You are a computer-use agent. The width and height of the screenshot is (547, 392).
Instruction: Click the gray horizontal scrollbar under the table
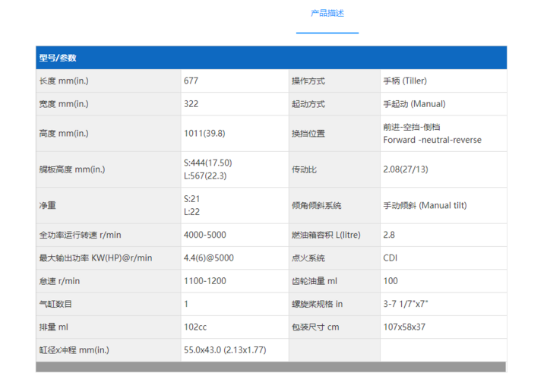270,367
